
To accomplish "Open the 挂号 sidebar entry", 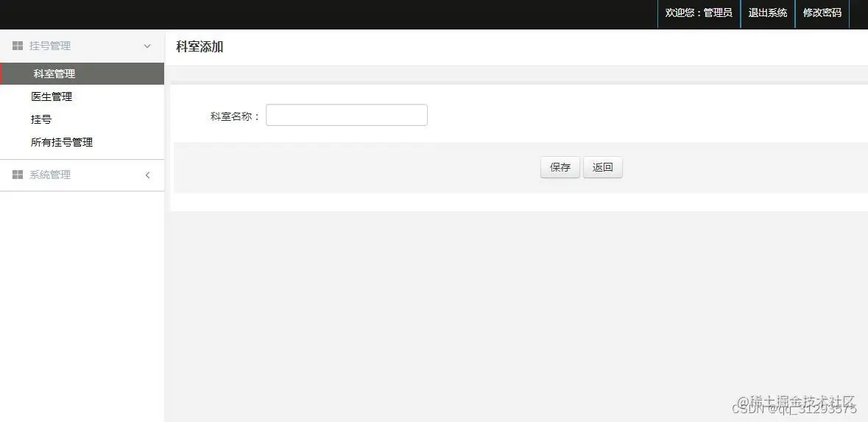I will [41, 119].
